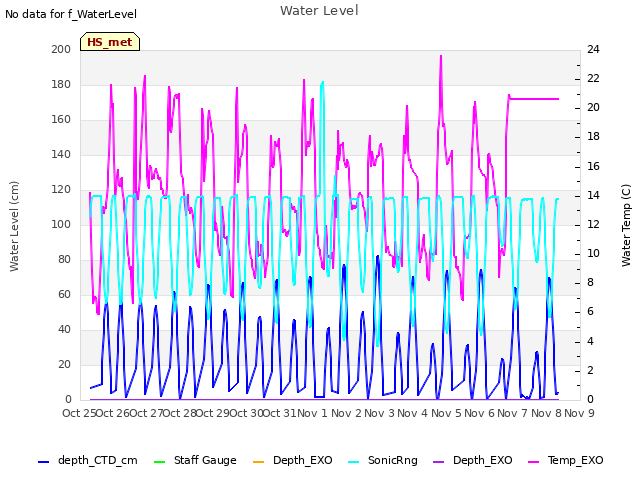The height and width of the screenshot is (480, 640).
Task: Click the Oct 28 x-axis date label
Action: pos(180,413)
